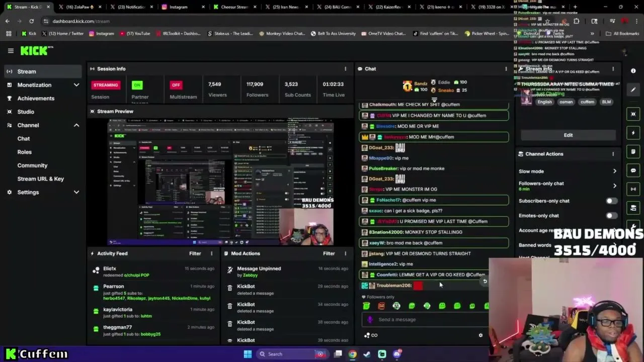
Task: Toggle Subscribers-only chat switch
Action: 611,201
